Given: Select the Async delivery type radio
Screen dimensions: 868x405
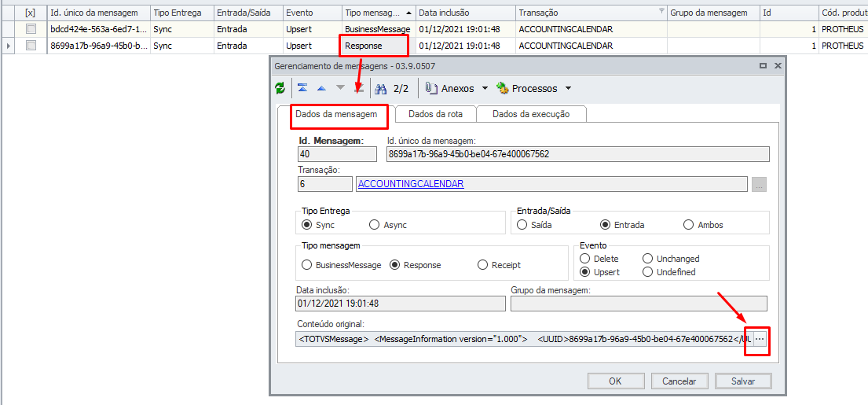Looking at the screenshot, I should coord(374,225).
